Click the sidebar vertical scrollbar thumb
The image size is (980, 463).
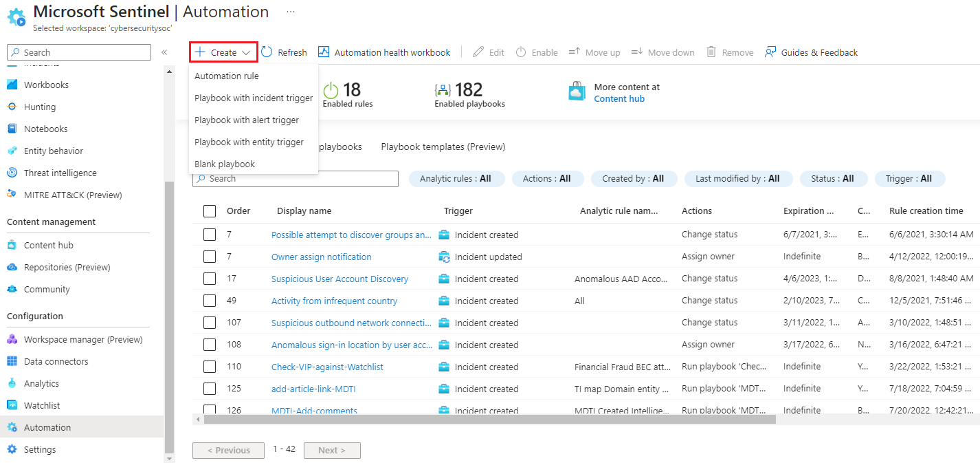point(169,318)
